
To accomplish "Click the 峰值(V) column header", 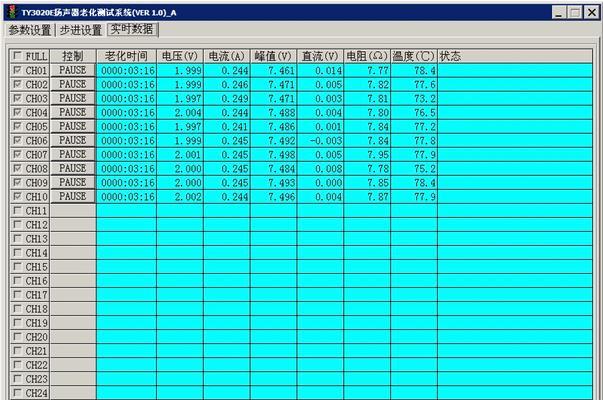I will click(273, 56).
